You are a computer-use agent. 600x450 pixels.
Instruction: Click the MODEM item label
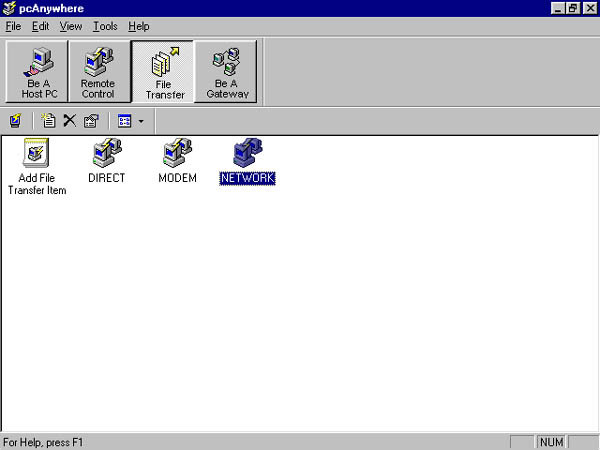(x=177, y=178)
